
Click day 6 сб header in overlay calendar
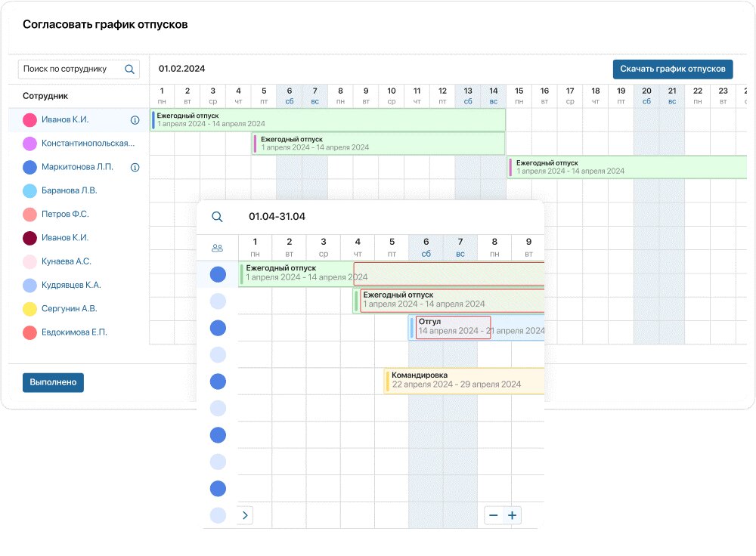click(x=426, y=247)
